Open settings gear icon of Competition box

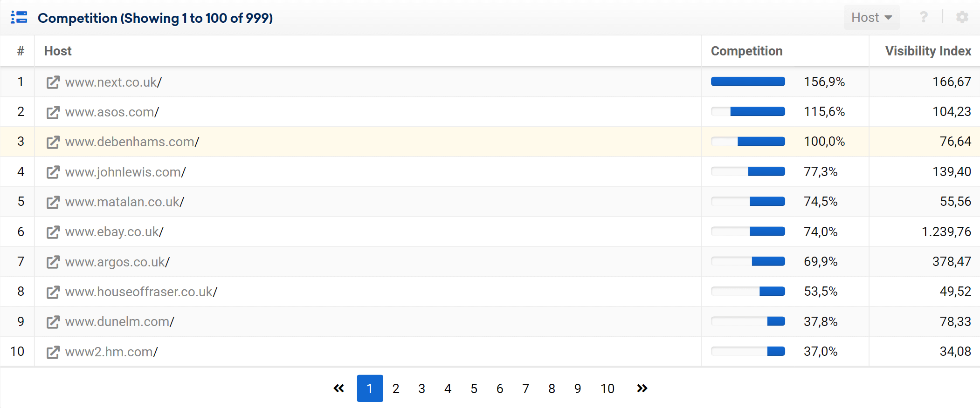tap(962, 17)
